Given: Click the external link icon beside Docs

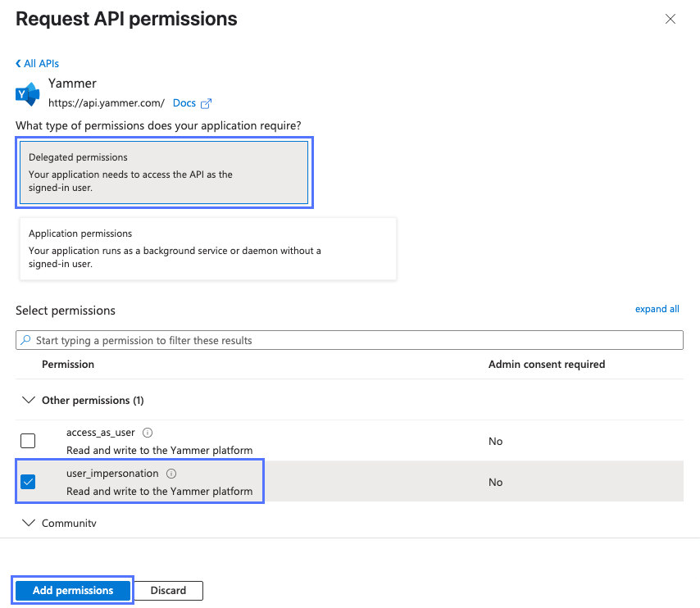Looking at the screenshot, I should pyautogui.click(x=206, y=103).
